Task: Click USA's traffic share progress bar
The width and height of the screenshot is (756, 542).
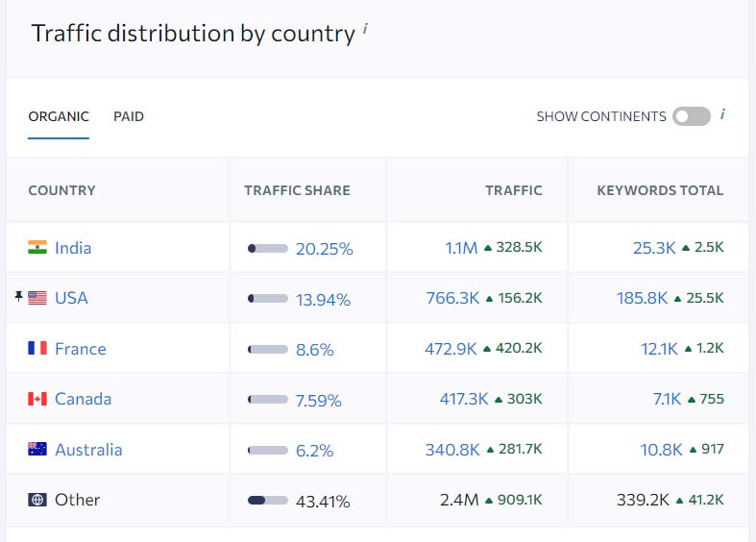Action: pos(268,299)
